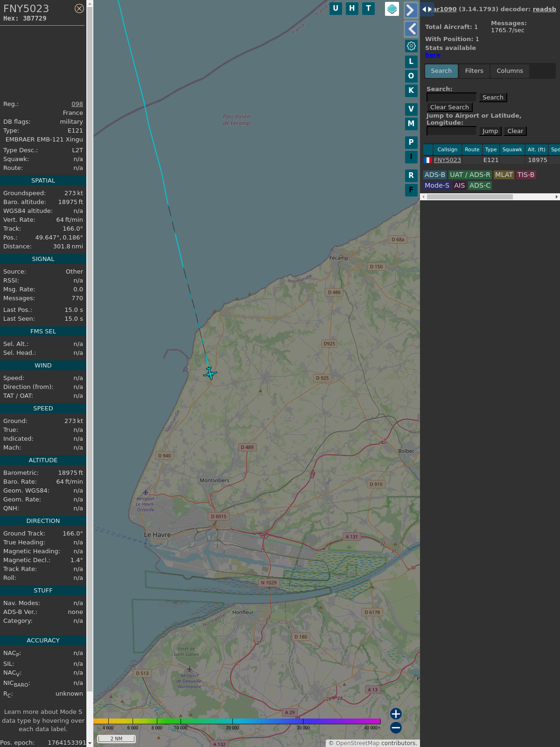
Task: Zoom out with the minus button
Action: [x=396, y=727]
